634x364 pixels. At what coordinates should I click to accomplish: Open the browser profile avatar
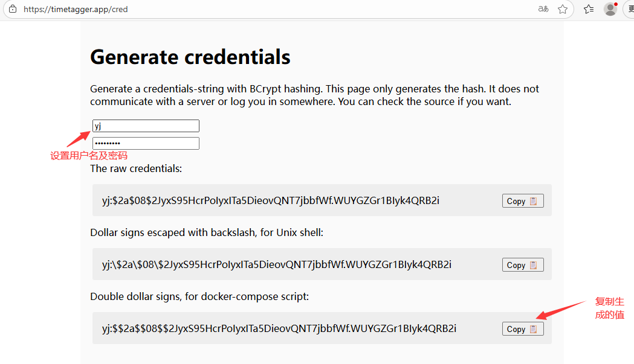point(610,9)
